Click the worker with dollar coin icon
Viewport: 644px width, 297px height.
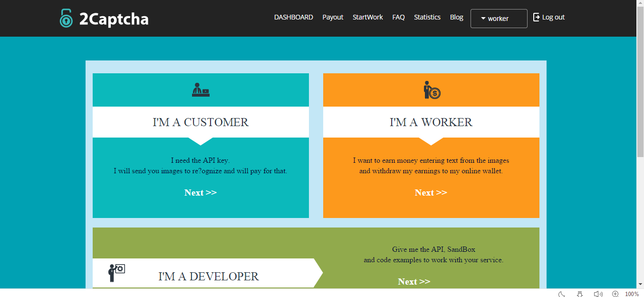pyautogui.click(x=432, y=90)
